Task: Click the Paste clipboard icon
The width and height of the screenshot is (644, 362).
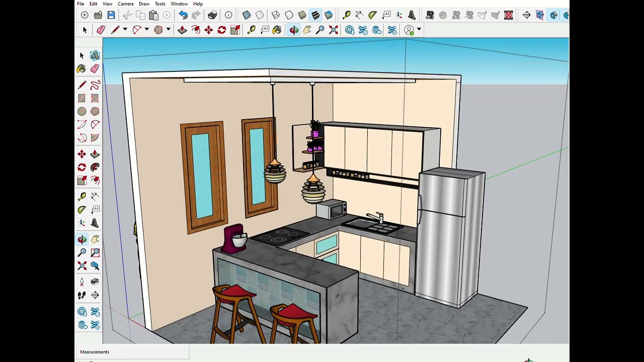Action: [153, 15]
